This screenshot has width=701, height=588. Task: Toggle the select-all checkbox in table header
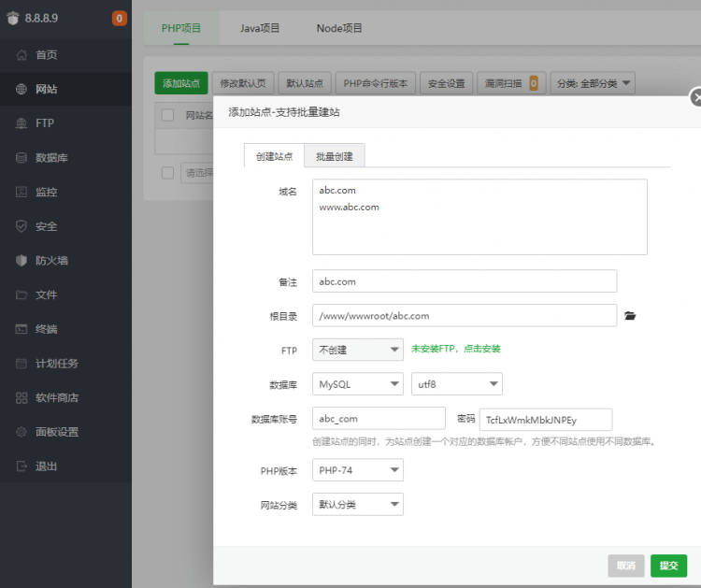[167, 115]
